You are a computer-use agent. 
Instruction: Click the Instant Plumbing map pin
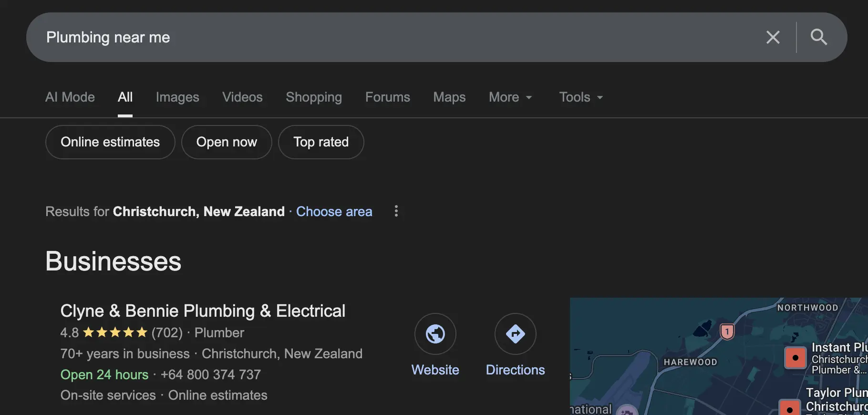[795, 358]
